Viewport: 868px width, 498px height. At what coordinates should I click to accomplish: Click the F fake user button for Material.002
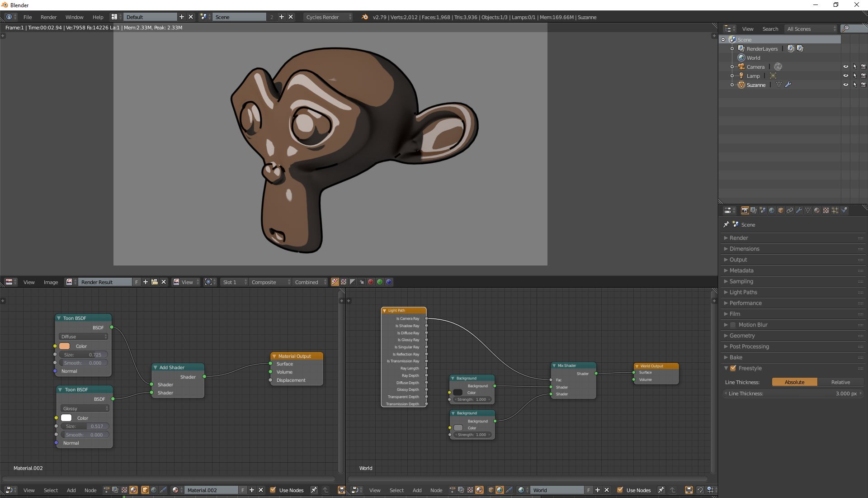(243, 490)
